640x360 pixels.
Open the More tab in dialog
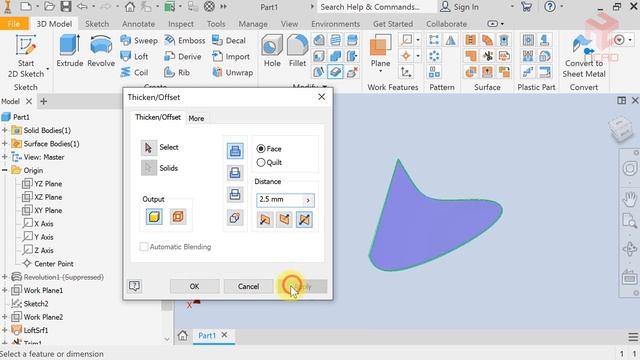196,118
